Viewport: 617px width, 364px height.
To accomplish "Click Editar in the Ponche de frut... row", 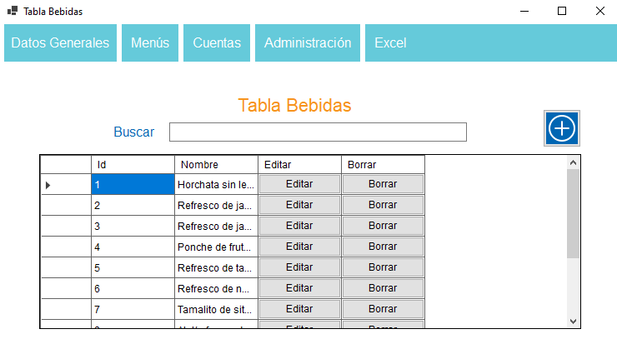I will pyautogui.click(x=299, y=247).
